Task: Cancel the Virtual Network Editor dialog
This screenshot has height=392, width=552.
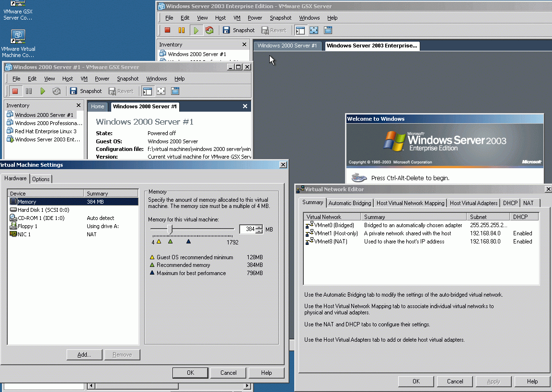Action: tap(455, 381)
